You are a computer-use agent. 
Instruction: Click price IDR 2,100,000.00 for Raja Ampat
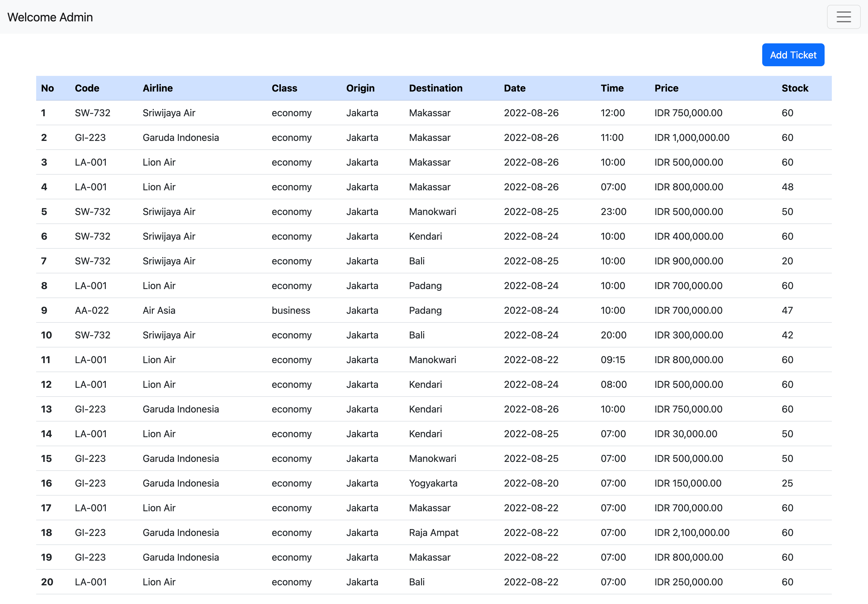tap(692, 533)
